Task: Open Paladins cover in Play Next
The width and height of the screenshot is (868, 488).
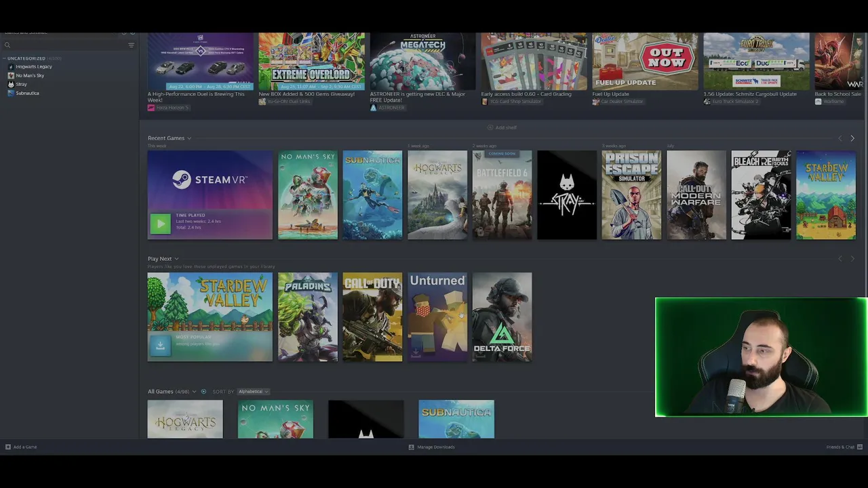Action: (307, 317)
